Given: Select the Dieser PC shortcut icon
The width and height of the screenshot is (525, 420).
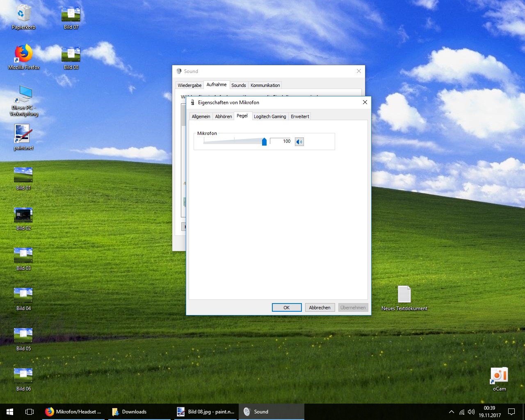Looking at the screenshot, I should (x=24, y=100).
